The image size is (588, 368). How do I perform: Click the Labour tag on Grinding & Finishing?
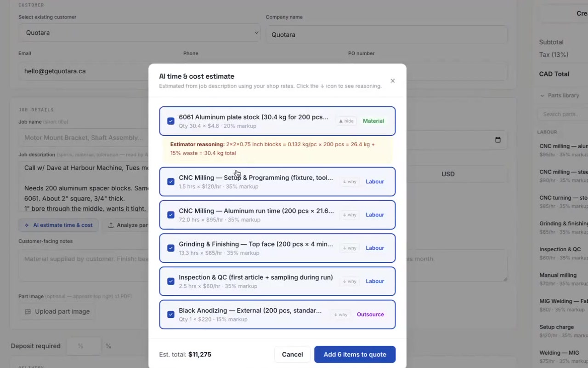tap(375, 248)
